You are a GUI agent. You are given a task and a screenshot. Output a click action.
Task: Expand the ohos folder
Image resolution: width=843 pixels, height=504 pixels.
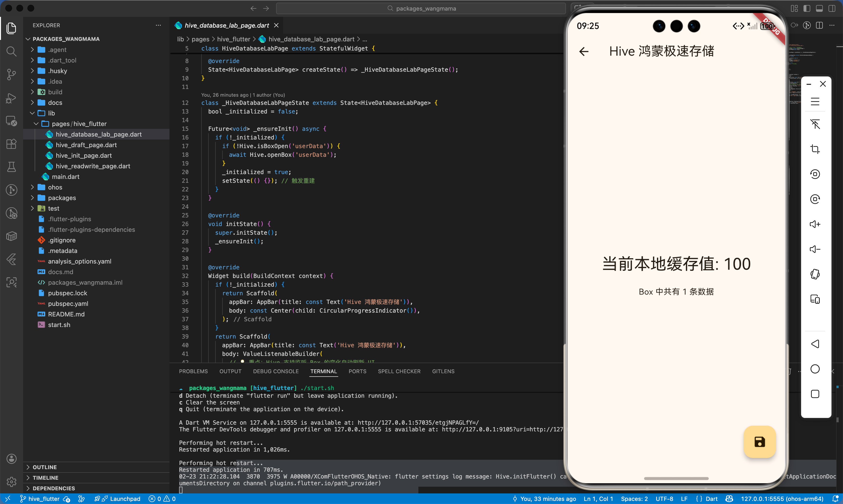[x=55, y=187]
